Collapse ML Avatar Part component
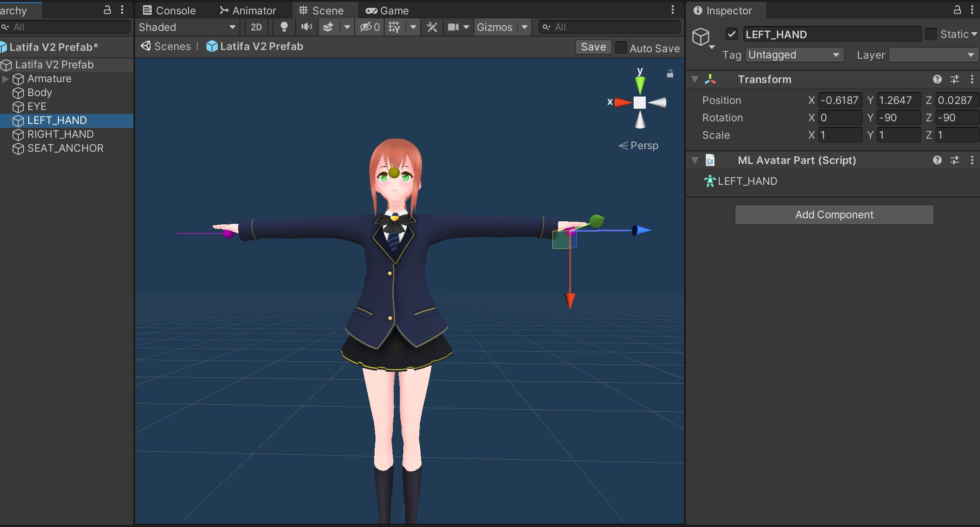 [695, 160]
